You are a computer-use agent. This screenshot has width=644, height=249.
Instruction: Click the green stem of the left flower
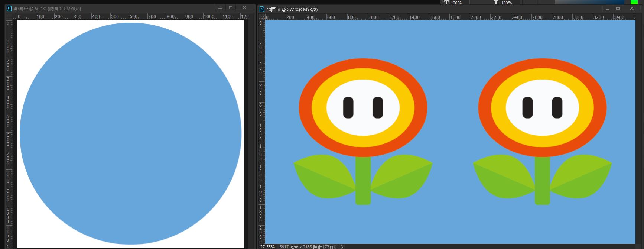coord(363,181)
